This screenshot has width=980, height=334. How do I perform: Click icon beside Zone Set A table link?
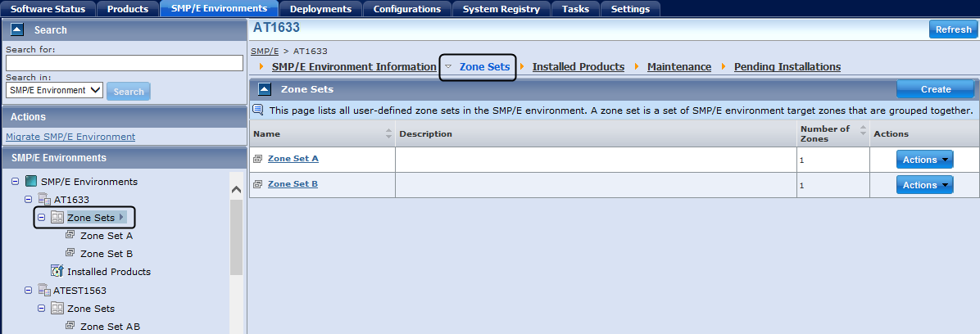(x=257, y=159)
